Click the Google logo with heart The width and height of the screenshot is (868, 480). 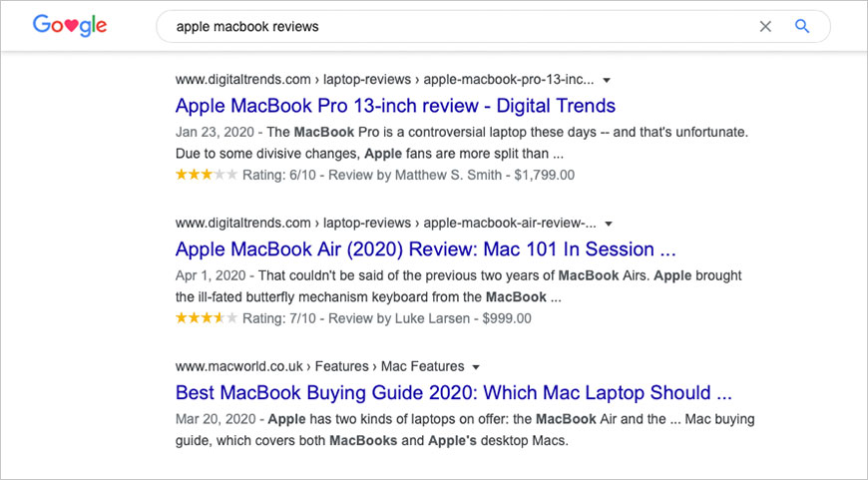pos(70,26)
